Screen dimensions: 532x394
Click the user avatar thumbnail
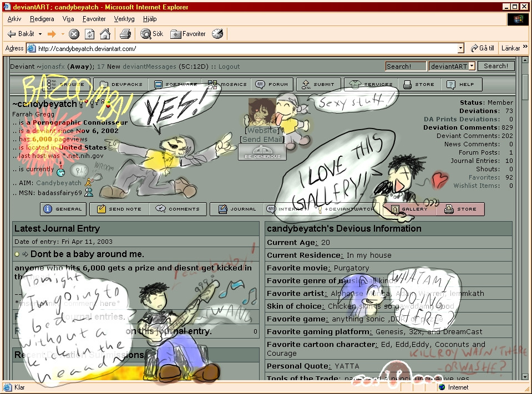(x=262, y=112)
